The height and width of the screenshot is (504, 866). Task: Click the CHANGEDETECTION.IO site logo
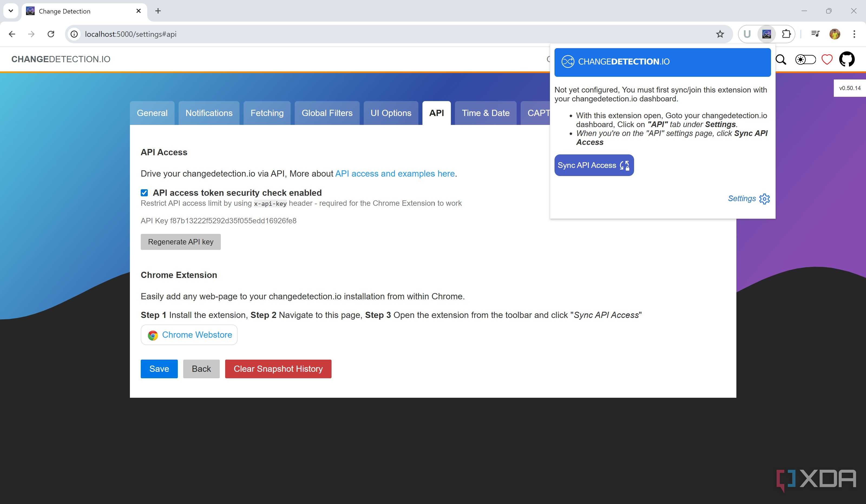coord(61,59)
